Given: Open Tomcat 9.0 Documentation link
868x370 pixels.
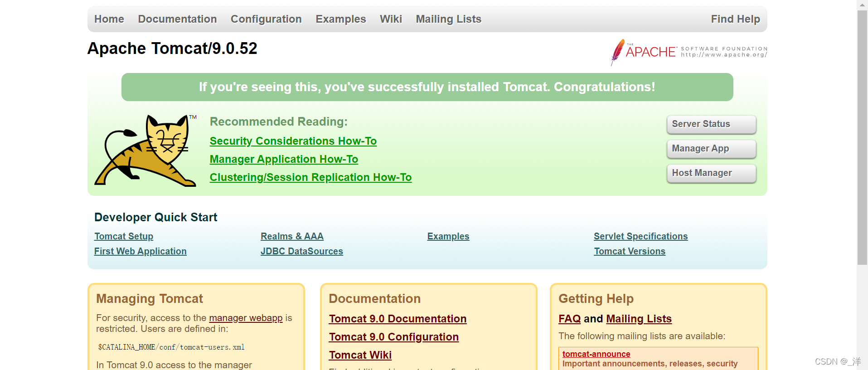Looking at the screenshot, I should 398,319.
